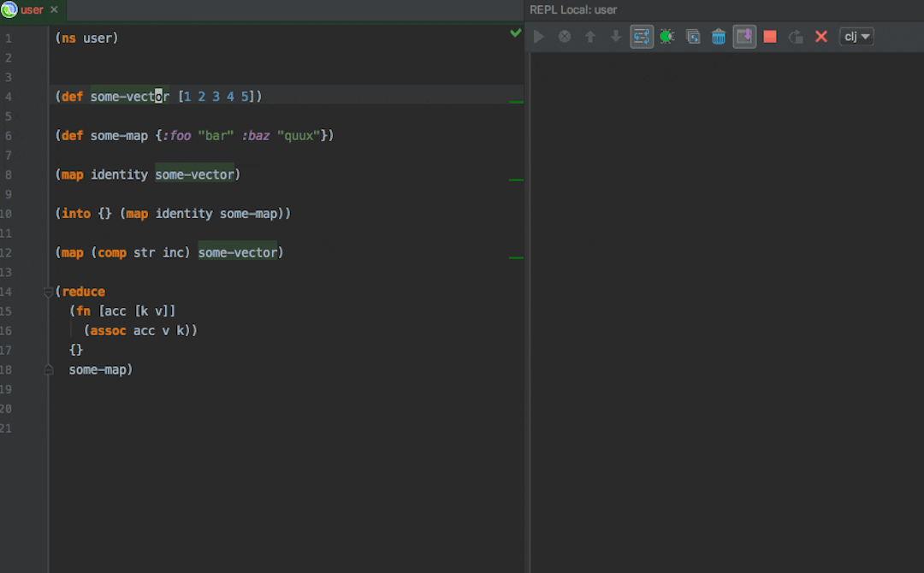The image size is (924, 573).
Task: Toggle code folding for the reduce expression
Action: (x=49, y=292)
